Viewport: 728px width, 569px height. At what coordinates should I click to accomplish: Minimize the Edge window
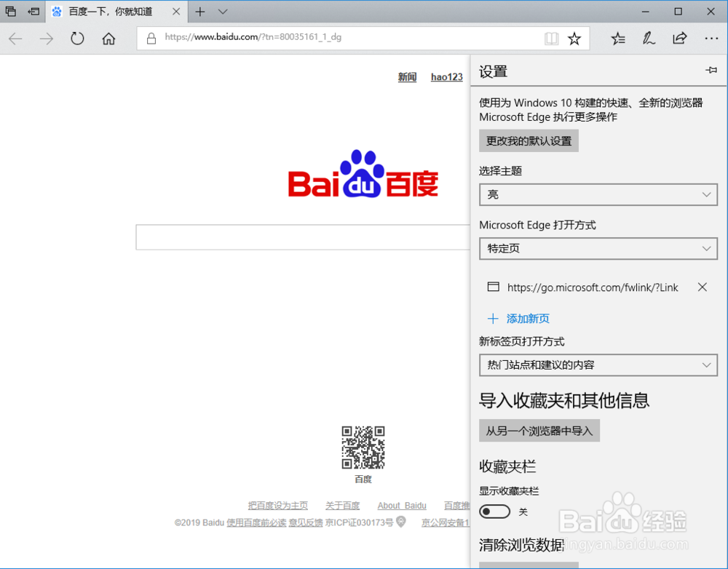(645, 12)
